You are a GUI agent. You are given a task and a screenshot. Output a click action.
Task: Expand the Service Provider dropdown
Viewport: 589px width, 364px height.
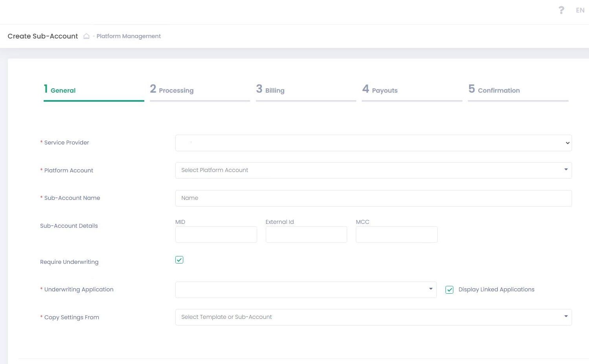[373, 143]
